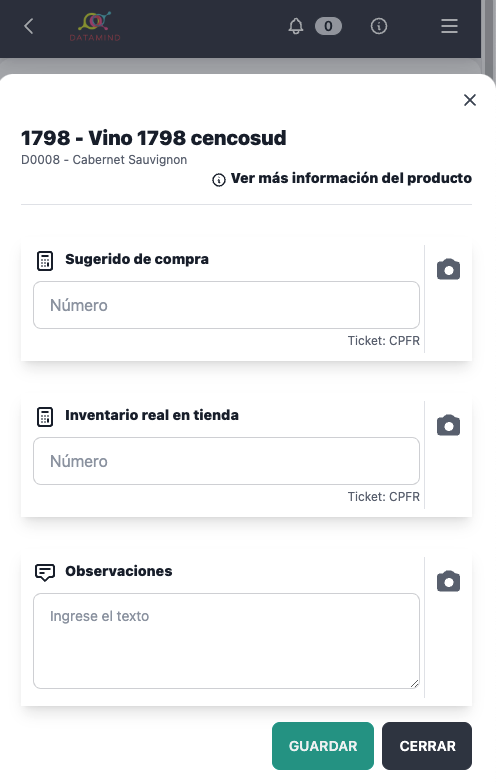Take photo for Sugerido de compra
496x784 pixels.
click(x=448, y=269)
